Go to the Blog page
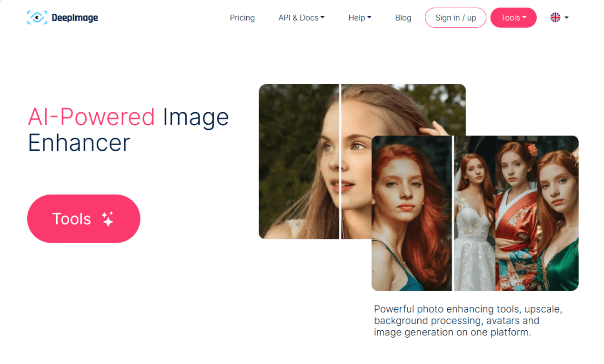 click(x=403, y=18)
